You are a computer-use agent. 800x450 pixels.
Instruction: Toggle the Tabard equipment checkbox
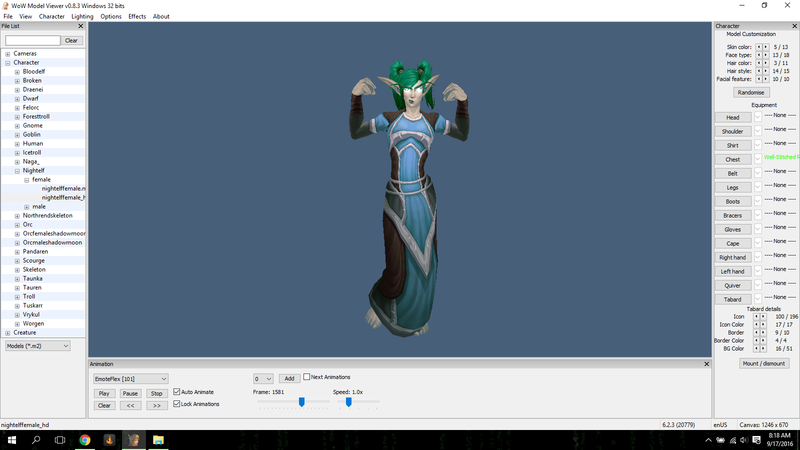coord(758,299)
